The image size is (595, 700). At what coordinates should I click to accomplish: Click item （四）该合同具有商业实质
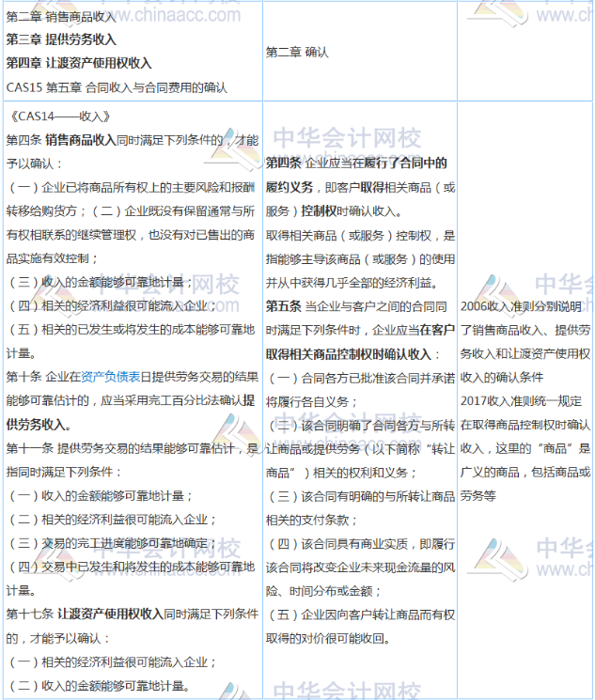tap(360, 544)
